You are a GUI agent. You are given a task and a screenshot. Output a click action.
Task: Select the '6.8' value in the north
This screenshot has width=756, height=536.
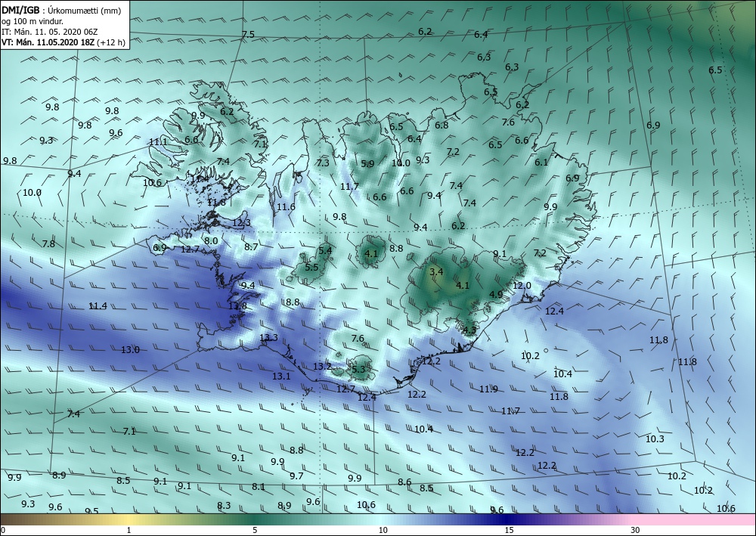pyautogui.click(x=442, y=125)
